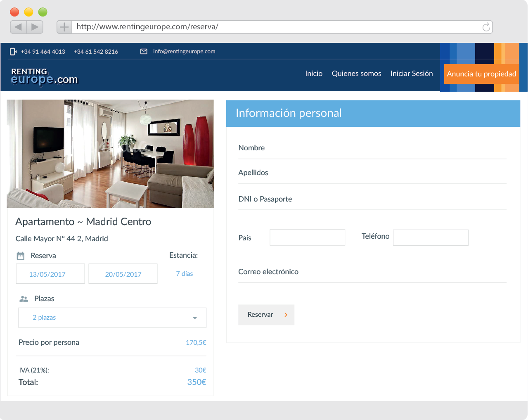Screen dimensions: 528x420
Task: Click the green maximize window button
Action: point(43,12)
